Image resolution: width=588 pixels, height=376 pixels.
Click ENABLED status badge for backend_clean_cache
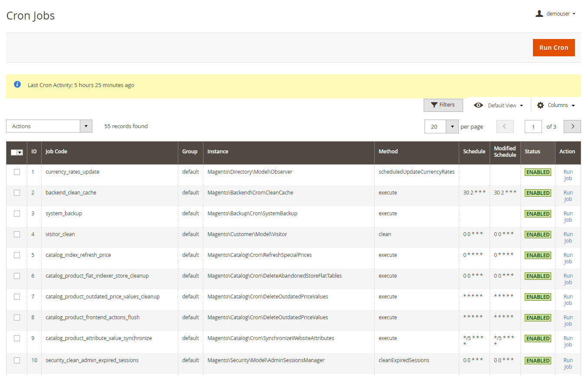(538, 193)
